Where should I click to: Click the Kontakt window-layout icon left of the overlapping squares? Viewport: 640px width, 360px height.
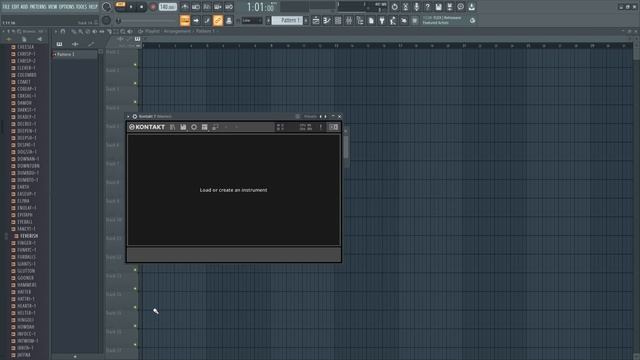204,127
